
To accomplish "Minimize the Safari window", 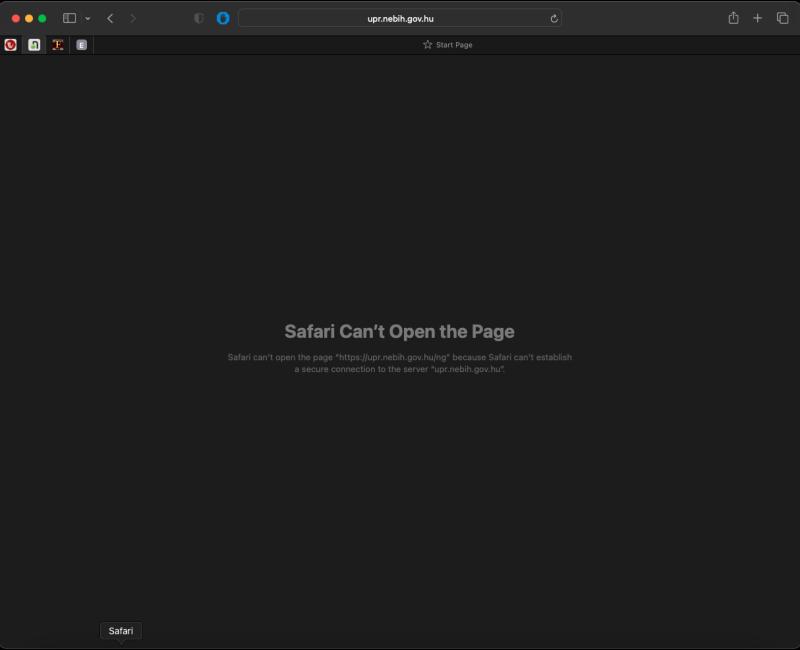I will [x=29, y=18].
